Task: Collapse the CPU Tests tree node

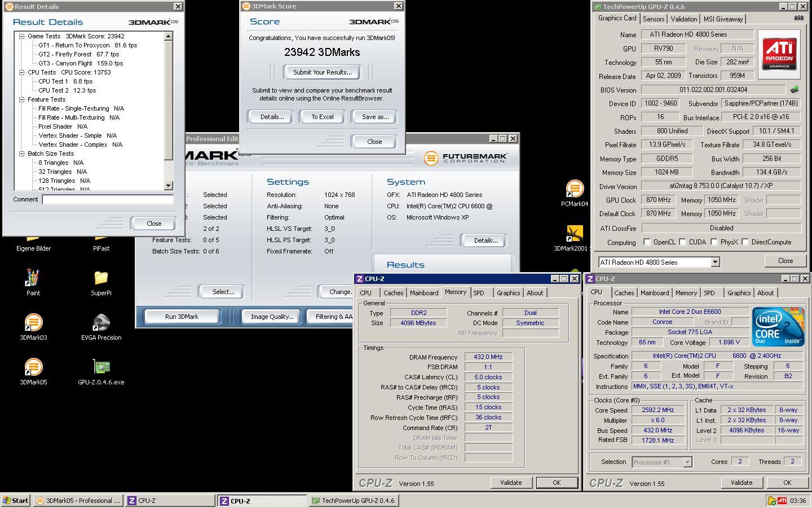Action: (x=22, y=72)
